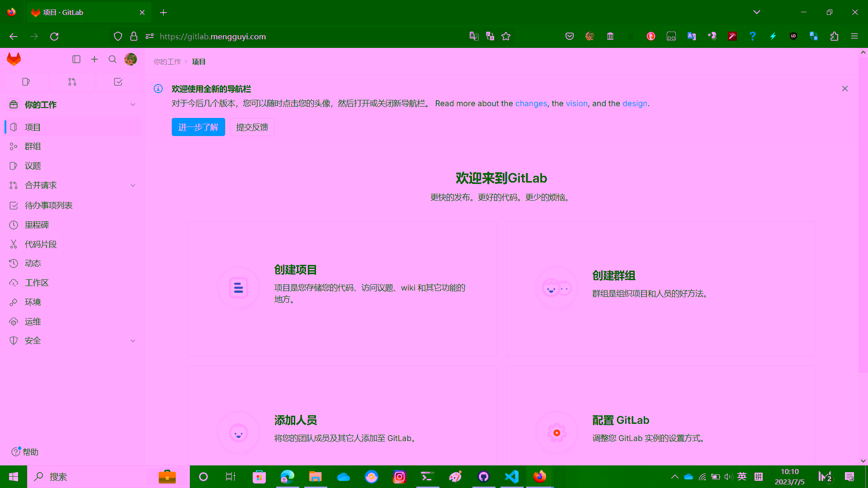This screenshot has height=488, width=868.
Task: Click the 提交反馈 button
Action: tap(252, 127)
